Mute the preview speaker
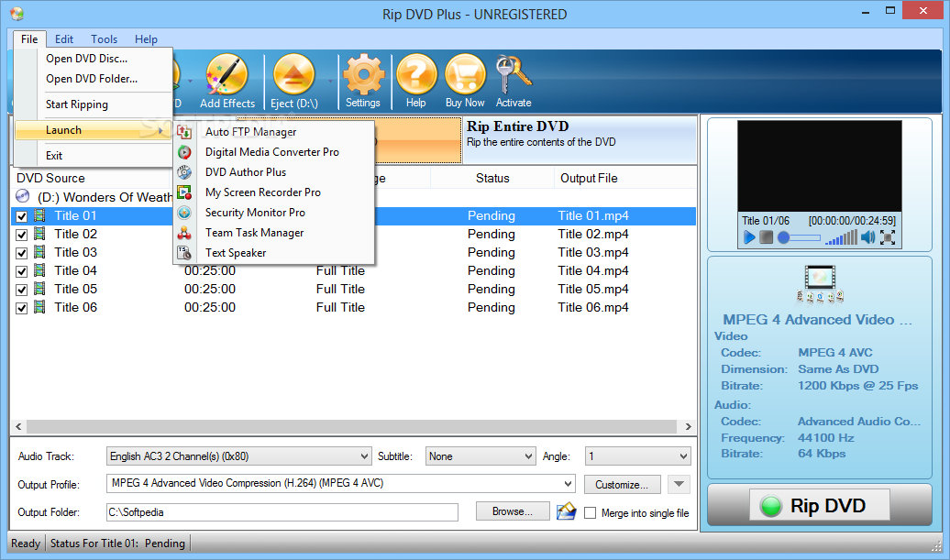This screenshot has height=560, width=950. pyautogui.click(x=868, y=237)
